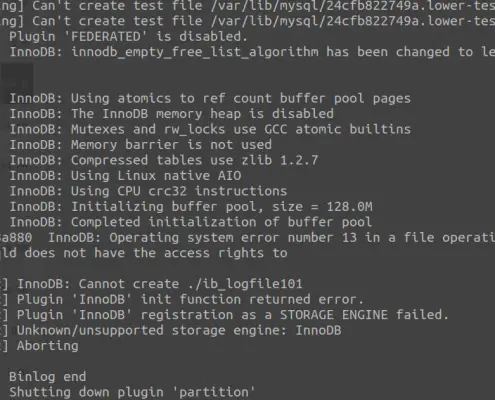This screenshot has height=400, width=495.
Task: Click the "Memory barrier is not used" line
Action: click(x=140, y=145)
